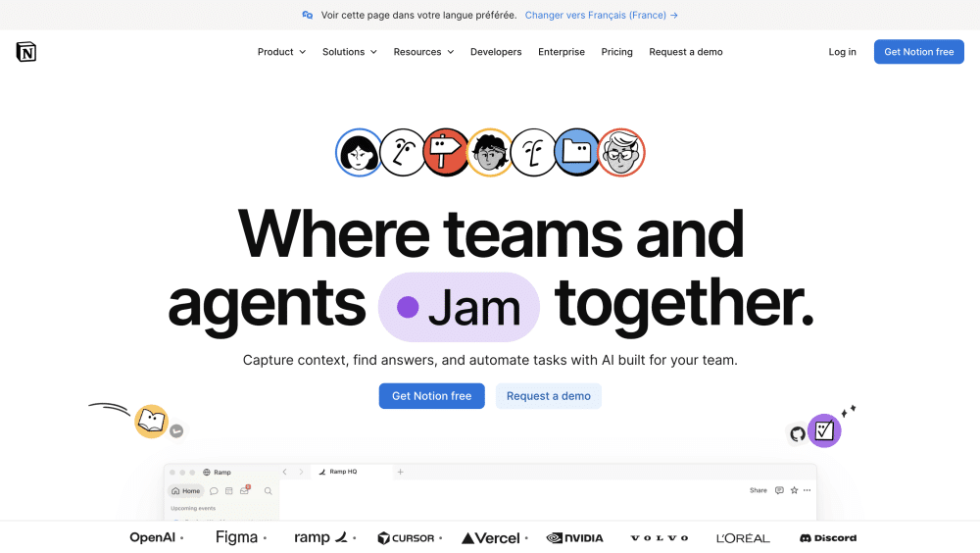Click the Notion logo in the header
This screenshot has width=980, height=553.
click(x=26, y=52)
